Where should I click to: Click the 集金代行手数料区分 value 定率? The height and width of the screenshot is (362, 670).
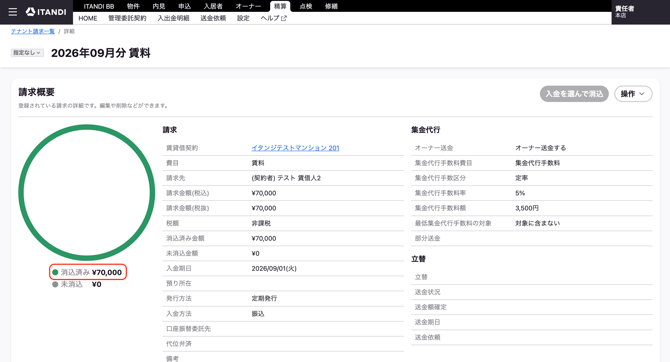pos(521,178)
